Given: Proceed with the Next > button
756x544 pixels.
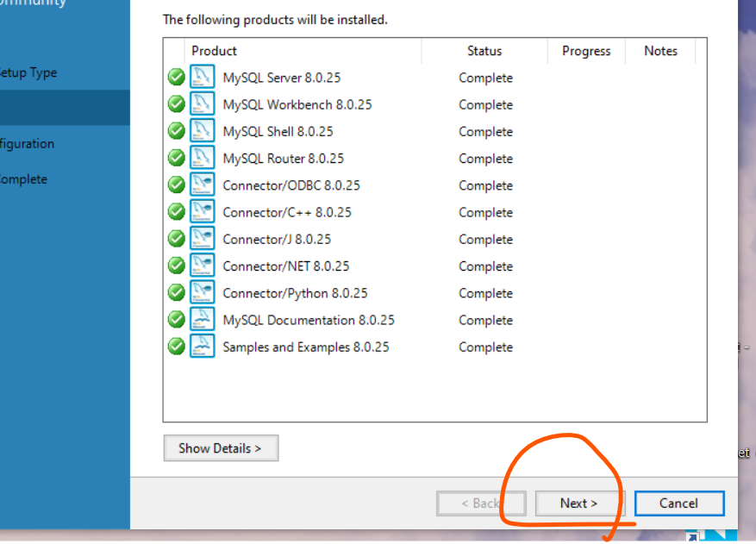Looking at the screenshot, I should [580, 503].
